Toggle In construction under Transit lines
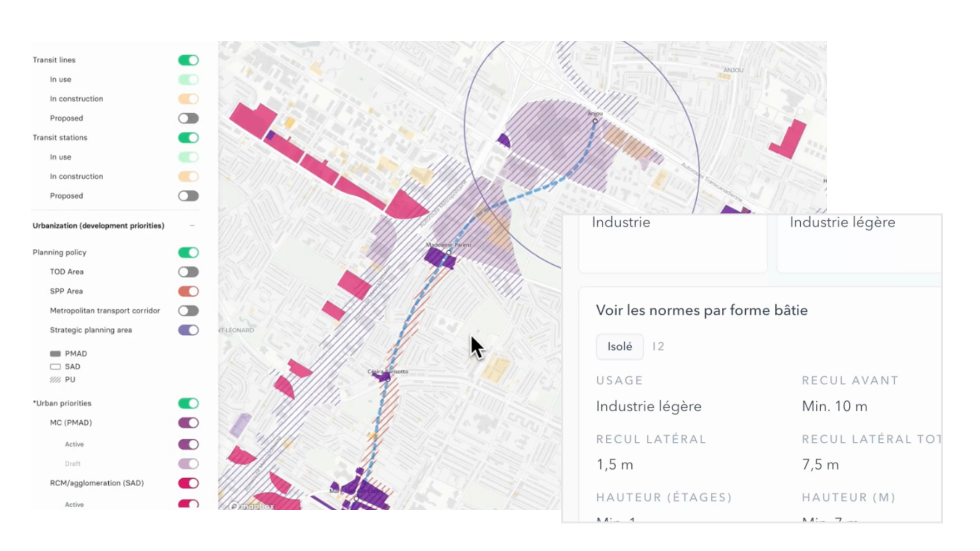This screenshot has height=551, width=980. (x=188, y=99)
